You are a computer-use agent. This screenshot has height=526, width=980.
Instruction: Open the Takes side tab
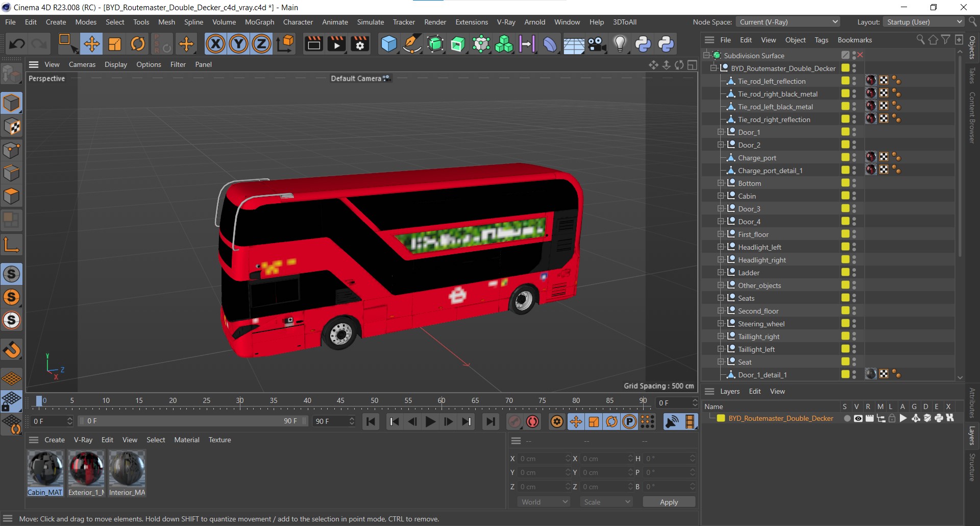click(972, 76)
